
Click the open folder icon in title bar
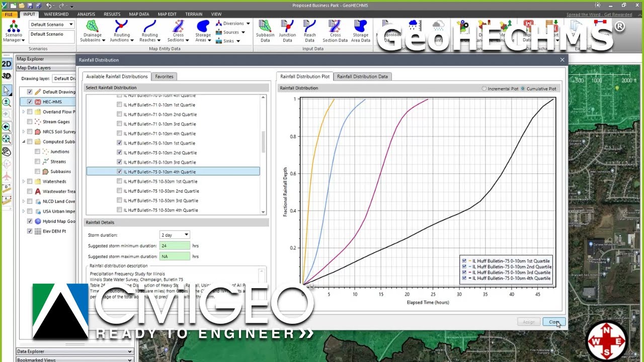[22, 5]
